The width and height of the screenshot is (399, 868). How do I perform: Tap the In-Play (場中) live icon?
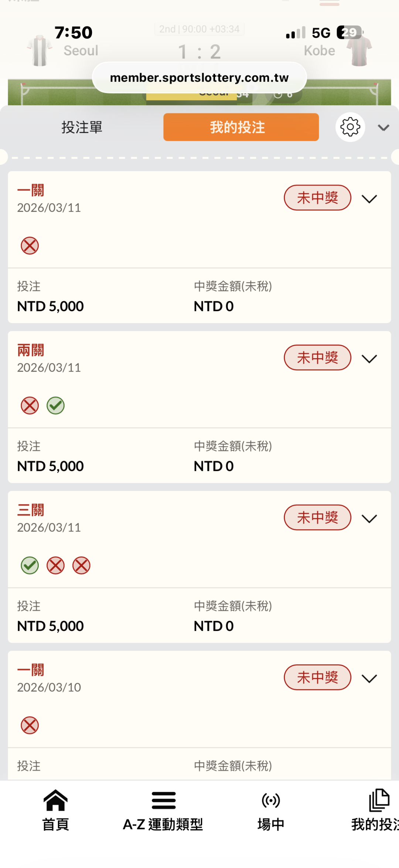tap(271, 800)
